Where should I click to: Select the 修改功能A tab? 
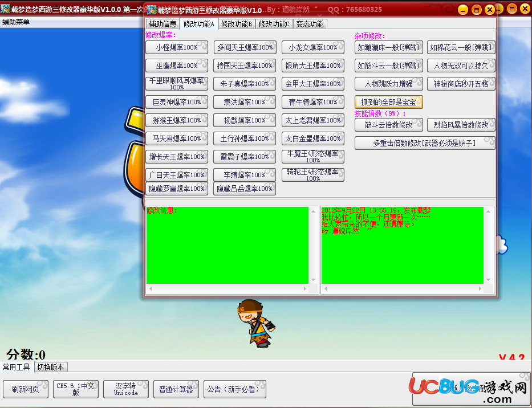(x=199, y=24)
